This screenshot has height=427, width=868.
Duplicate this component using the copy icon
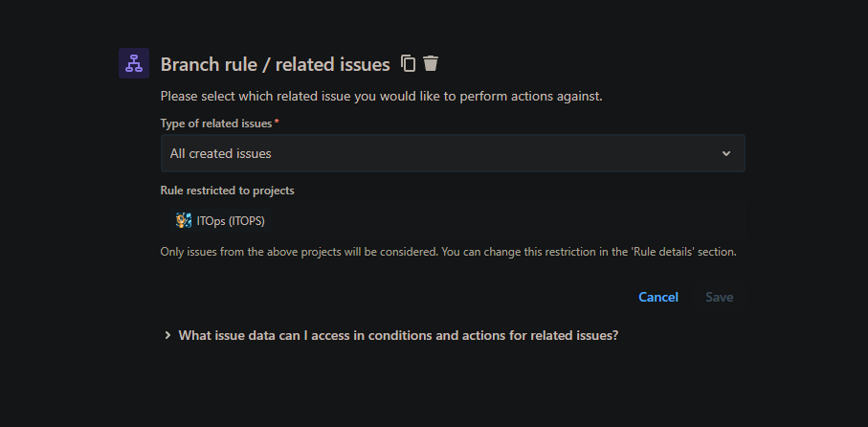409,63
